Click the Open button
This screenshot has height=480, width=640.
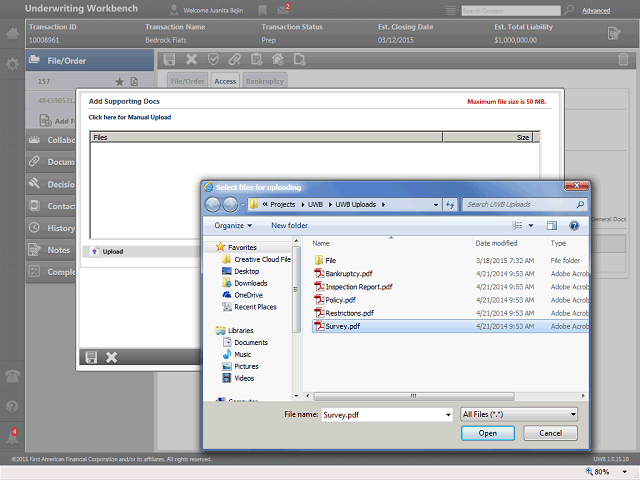[488, 433]
